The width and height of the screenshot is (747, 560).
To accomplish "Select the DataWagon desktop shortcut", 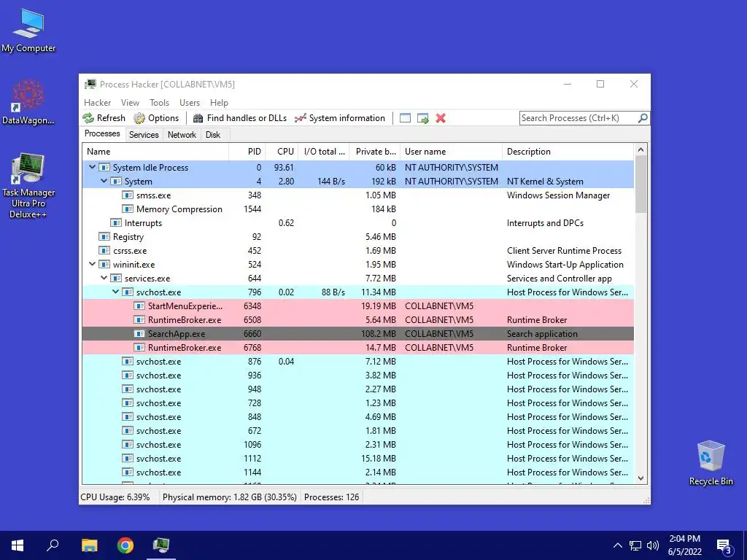I will (x=28, y=102).
